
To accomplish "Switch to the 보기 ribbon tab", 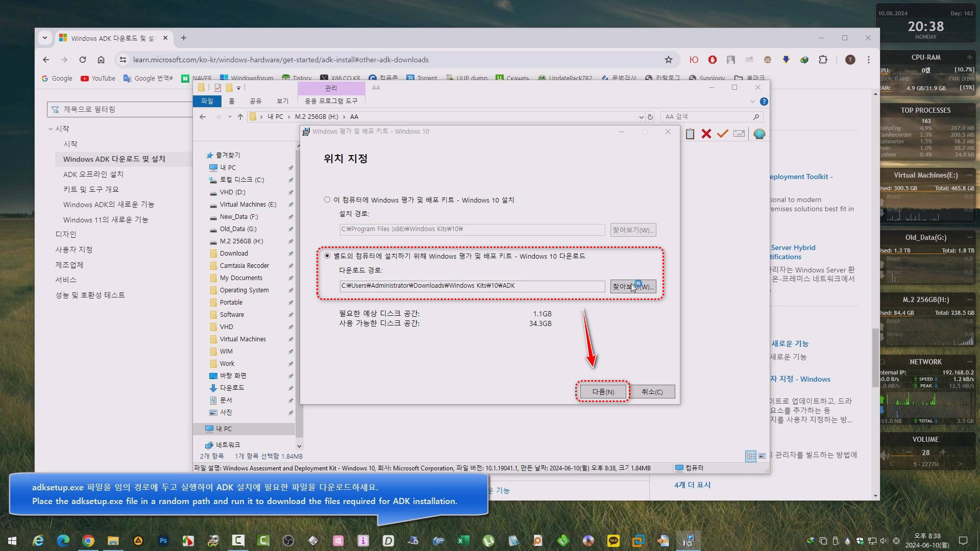I will (282, 101).
